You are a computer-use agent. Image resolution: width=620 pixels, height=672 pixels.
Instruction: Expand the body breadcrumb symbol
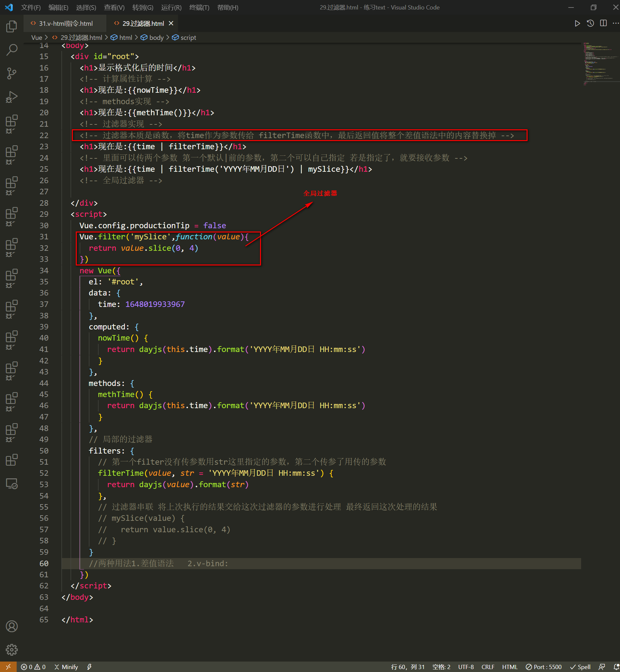[x=156, y=38]
